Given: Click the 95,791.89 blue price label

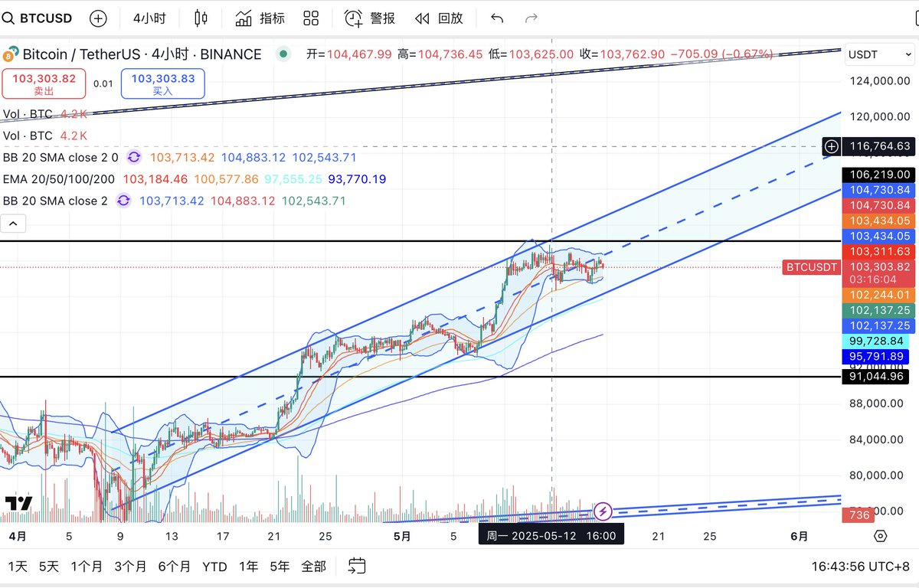Looking at the screenshot, I should [x=877, y=356].
